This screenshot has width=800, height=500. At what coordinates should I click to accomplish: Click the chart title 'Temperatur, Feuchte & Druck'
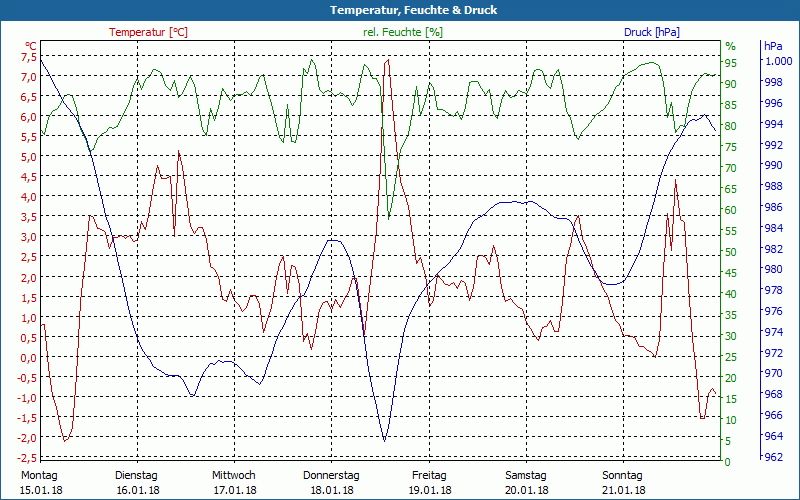click(x=413, y=10)
